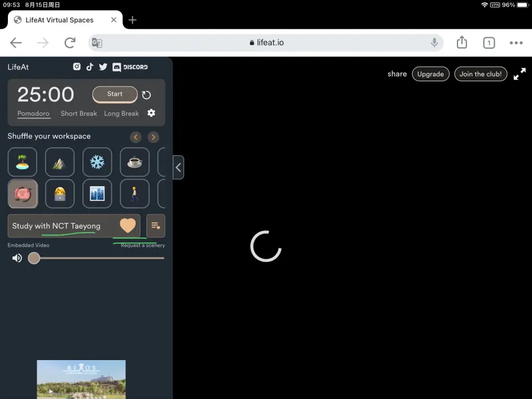Click the Upgrade button
Viewport: 532px width, 399px height.
(x=430, y=74)
